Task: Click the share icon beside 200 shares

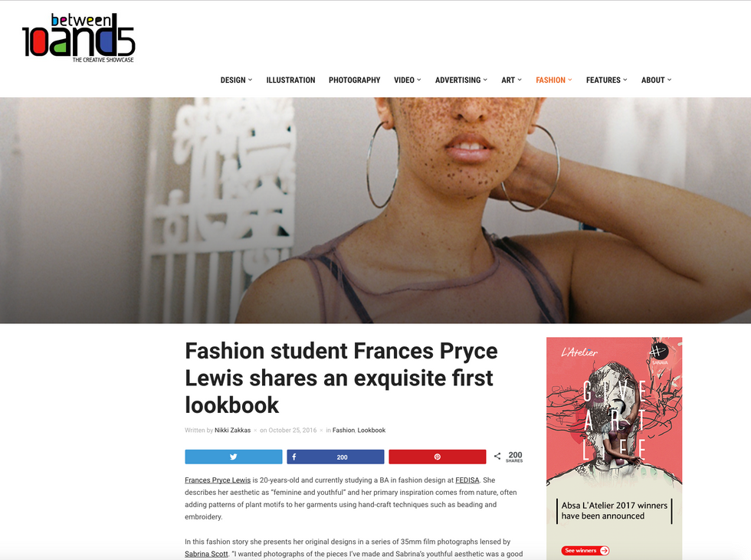Action: click(497, 456)
